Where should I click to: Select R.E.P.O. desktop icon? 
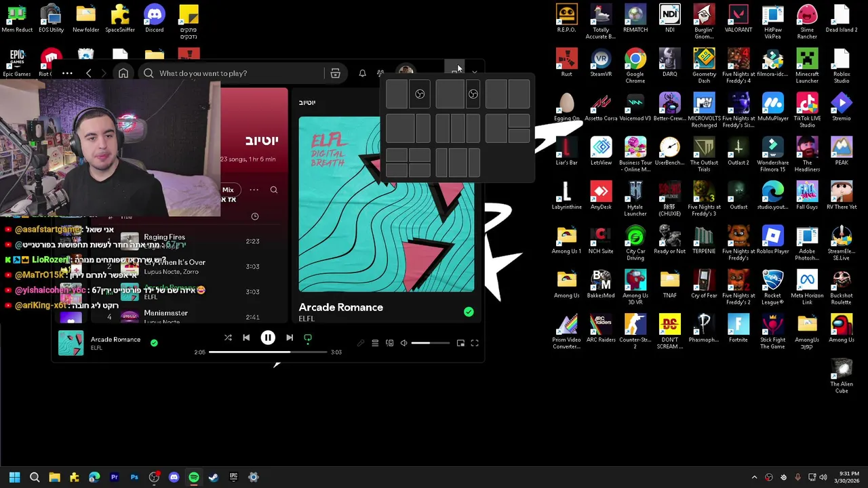click(x=566, y=19)
